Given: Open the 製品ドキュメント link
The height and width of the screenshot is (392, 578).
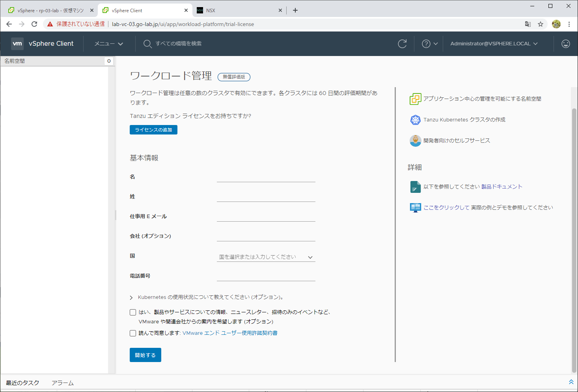Looking at the screenshot, I should pyautogui.click(x=502, y=187).
